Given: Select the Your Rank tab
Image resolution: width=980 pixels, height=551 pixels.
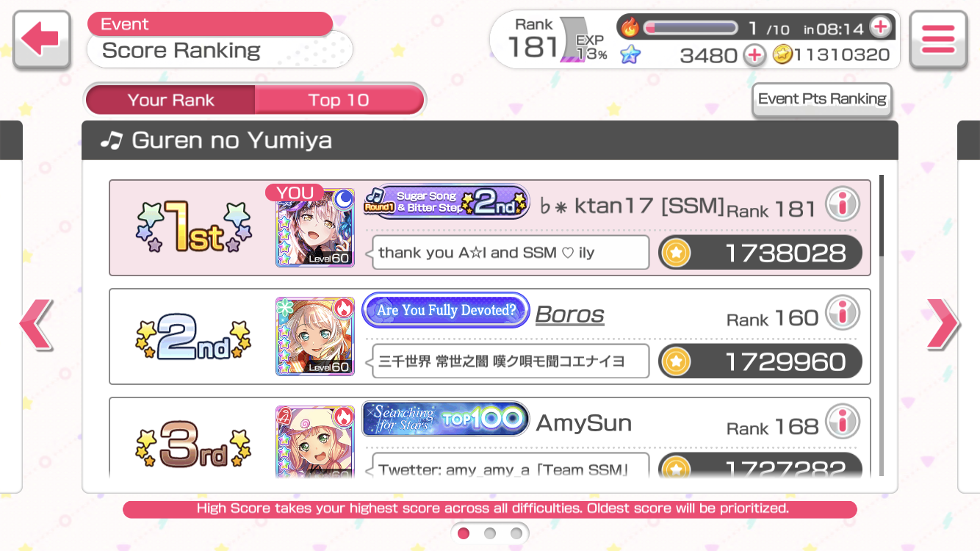Looking at the screenshot, I should [x=170, y=100].
